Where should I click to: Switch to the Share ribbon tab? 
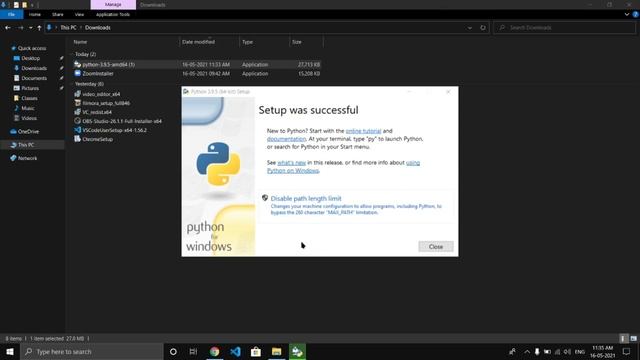[58, 14]
